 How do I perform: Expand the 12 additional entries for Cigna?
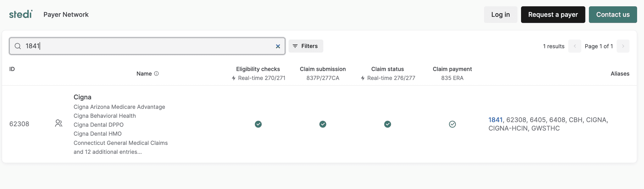tap(108, 152)
